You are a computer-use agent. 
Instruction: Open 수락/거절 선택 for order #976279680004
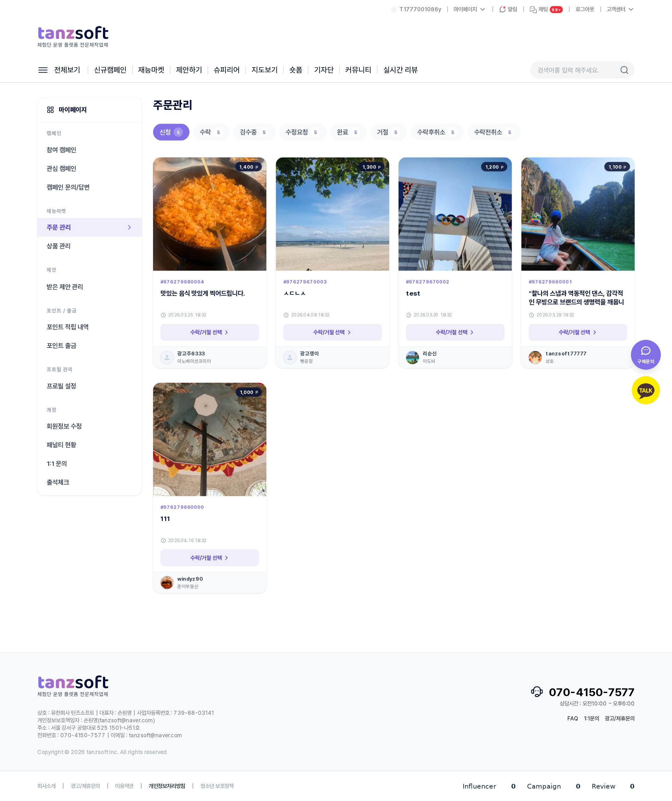209,332
